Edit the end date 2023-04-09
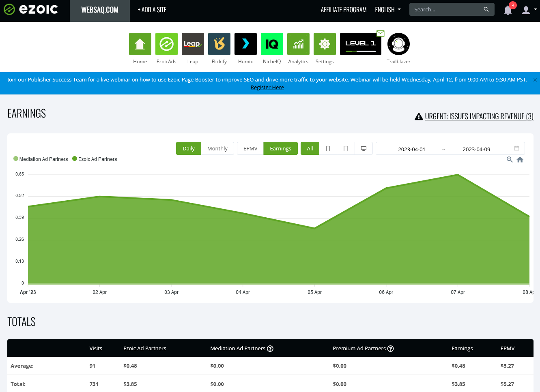540x392 pixels. click(x=476, y=149)
